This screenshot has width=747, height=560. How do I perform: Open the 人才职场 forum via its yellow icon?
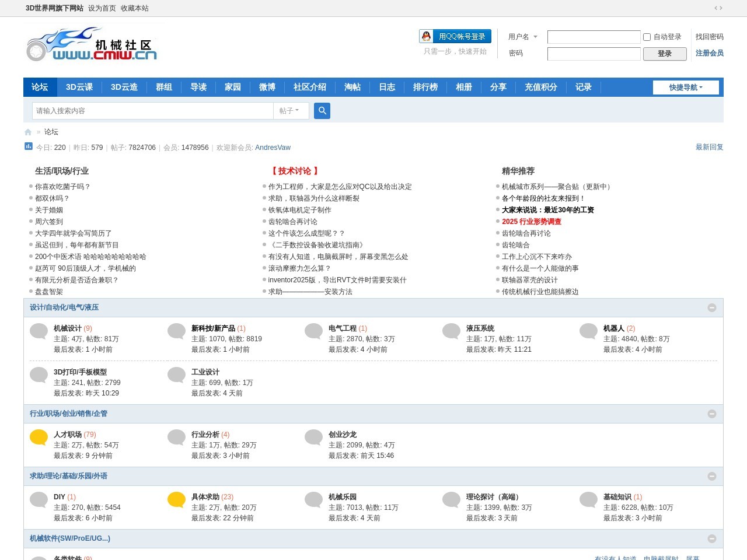39,436
